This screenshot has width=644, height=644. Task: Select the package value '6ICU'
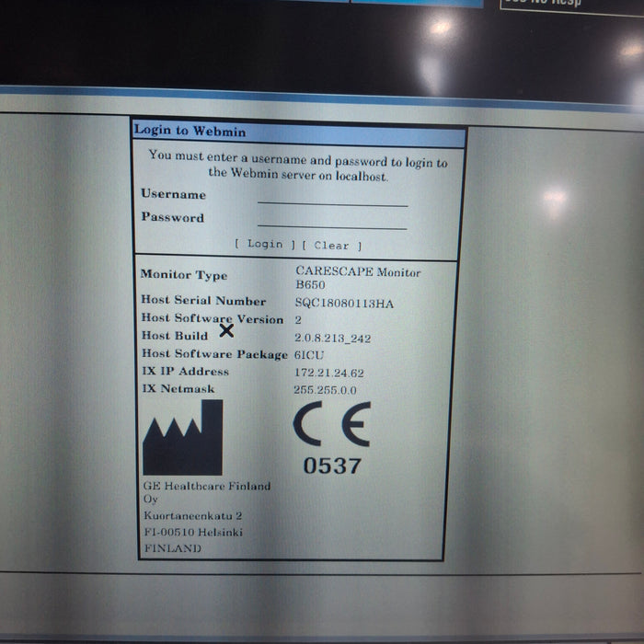[x=309, y=355]
